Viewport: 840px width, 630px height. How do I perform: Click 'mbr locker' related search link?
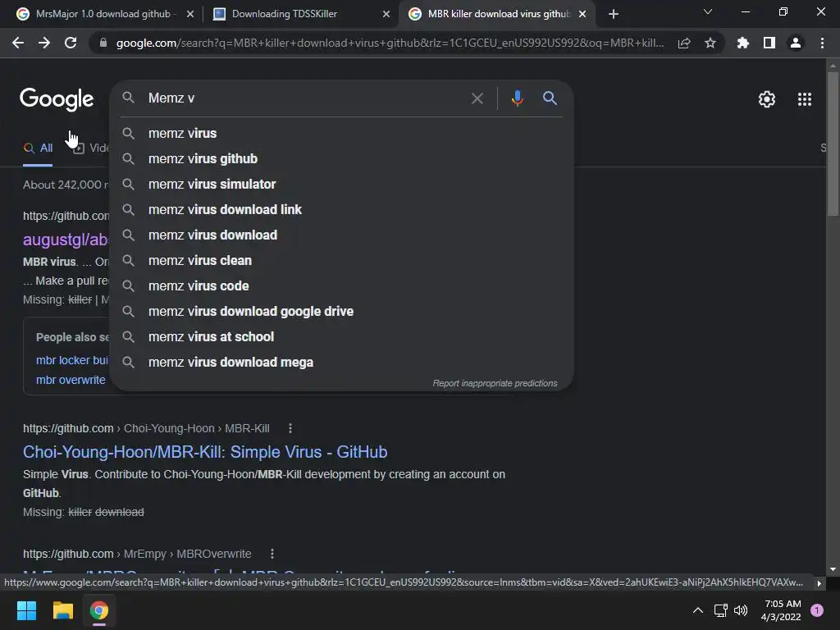72,360
